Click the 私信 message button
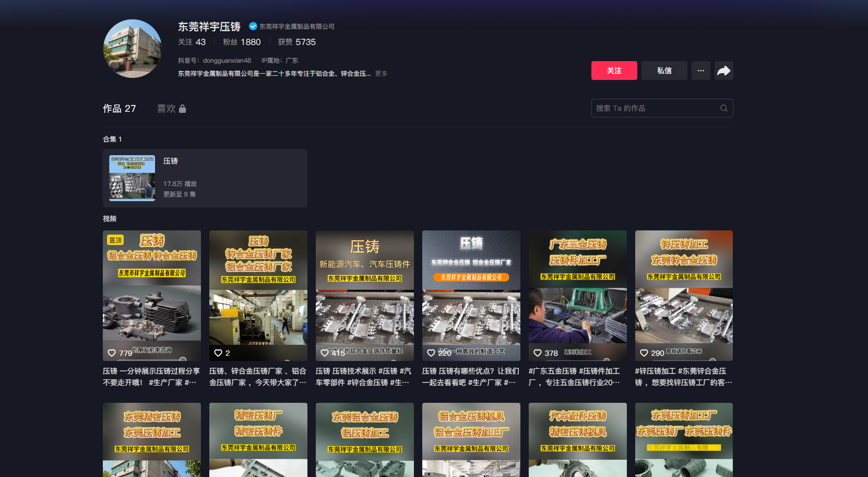This screenshot has width=868, height=477. (664, 71)
